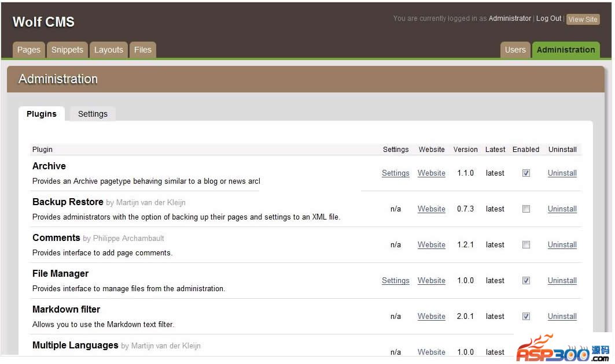Go to the Files tab

[142, 50]
